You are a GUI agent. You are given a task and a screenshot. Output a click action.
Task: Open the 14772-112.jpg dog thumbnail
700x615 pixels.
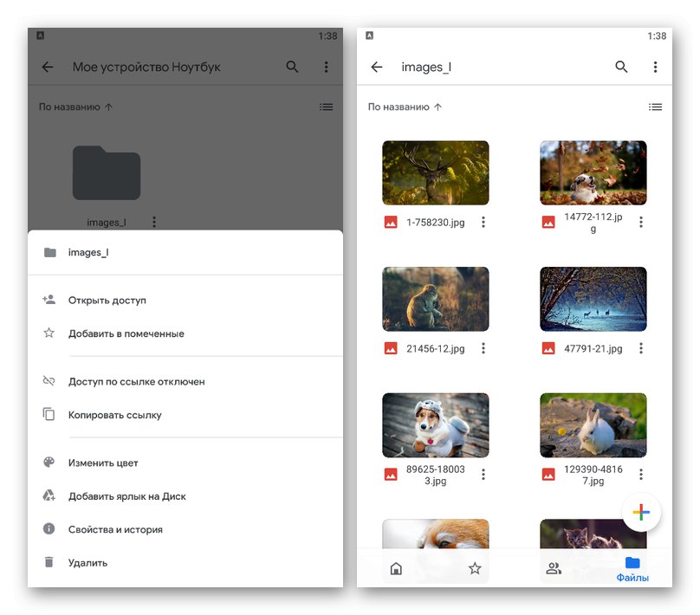pos(593,172)
